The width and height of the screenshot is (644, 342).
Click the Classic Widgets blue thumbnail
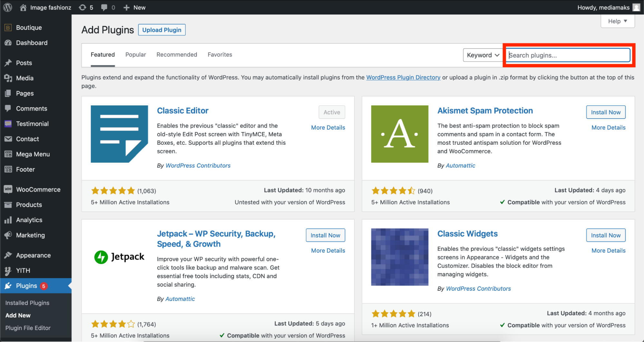[400, 257]
